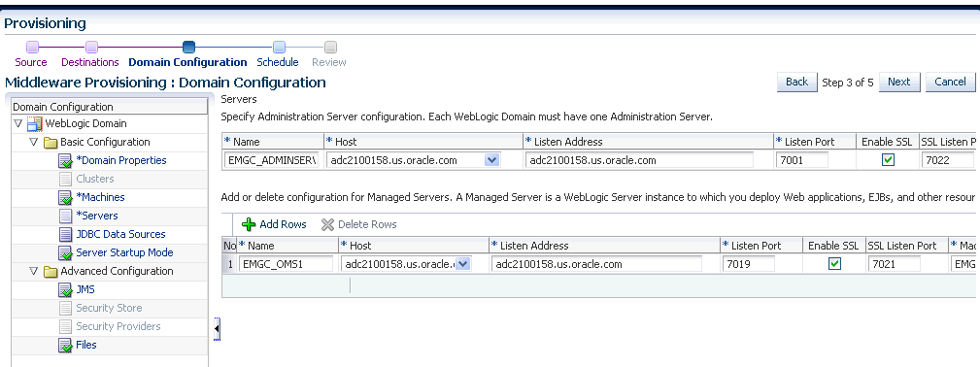Click the Advanced Configuration folder icon
The height and width of the screenshot is (367, 980).
[50, 272]
